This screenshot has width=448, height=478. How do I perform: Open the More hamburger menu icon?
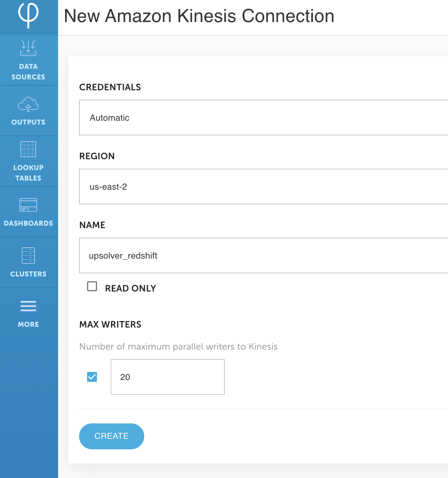click(28, 306)
